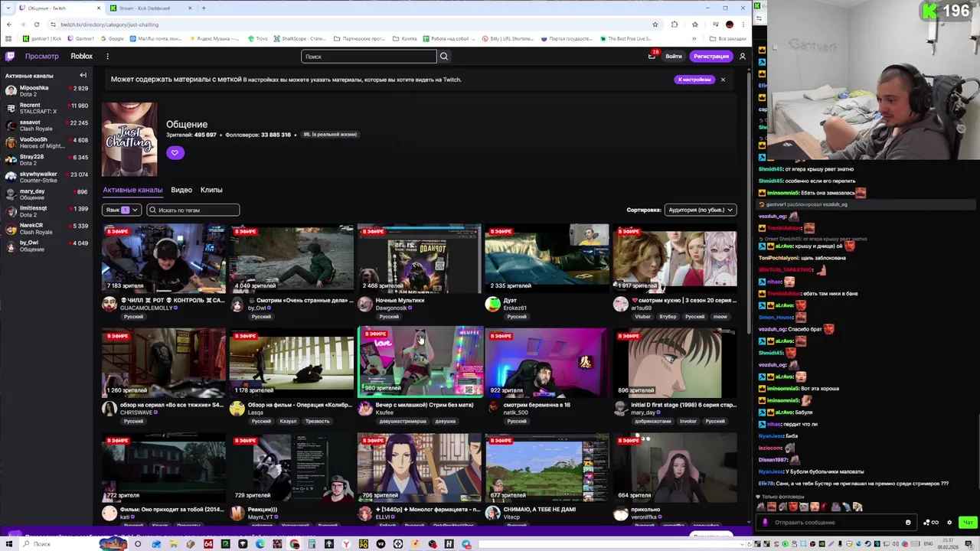The width and height of the screenshot is (980, 551).
Task: Open Chrome profile avatar
Action: (x=729, y=24)
